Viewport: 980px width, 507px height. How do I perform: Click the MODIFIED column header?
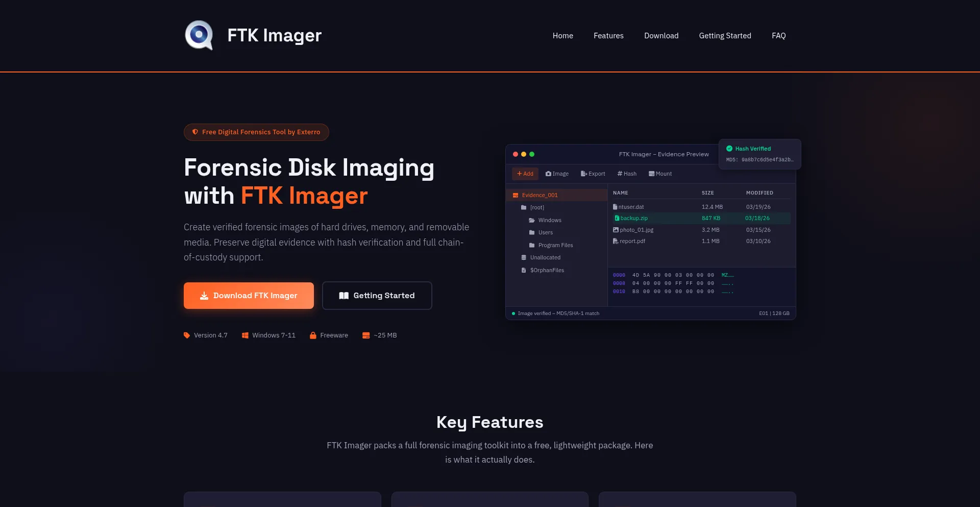pyautogui.click(x=759, y=193)
